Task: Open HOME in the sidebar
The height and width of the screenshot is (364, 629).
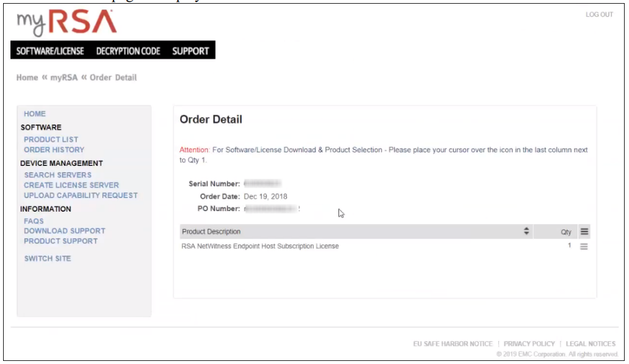Action: pos(35,114)
